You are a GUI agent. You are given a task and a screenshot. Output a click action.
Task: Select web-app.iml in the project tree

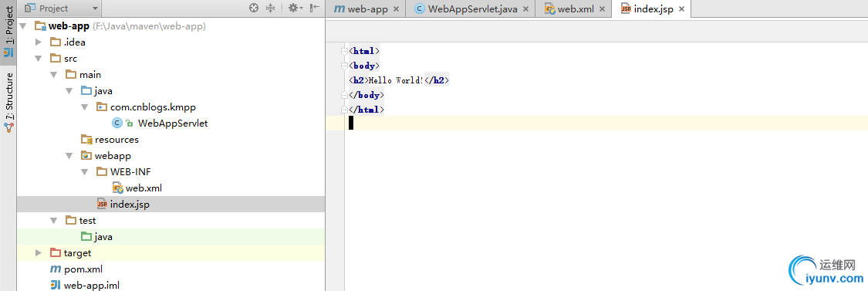tap(92, 286)
